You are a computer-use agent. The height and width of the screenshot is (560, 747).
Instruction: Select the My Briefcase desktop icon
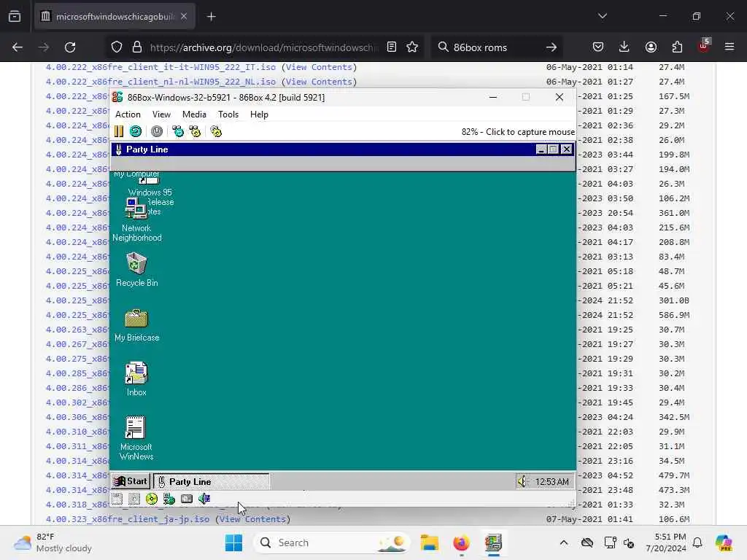point(136,324)
